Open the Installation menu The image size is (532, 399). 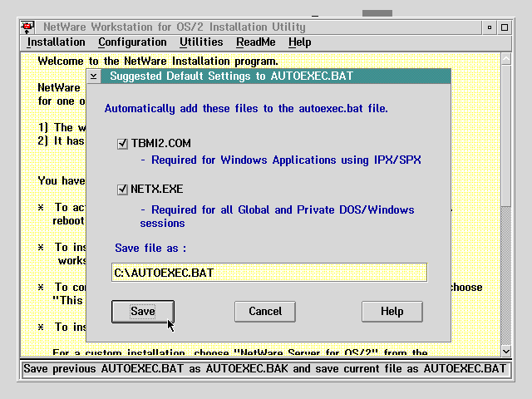56,42
